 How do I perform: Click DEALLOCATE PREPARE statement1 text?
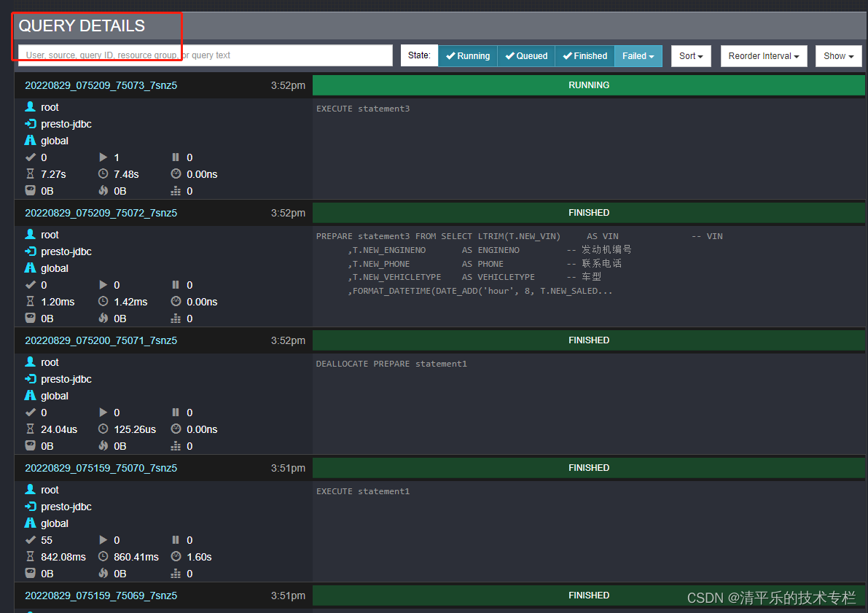391,364
